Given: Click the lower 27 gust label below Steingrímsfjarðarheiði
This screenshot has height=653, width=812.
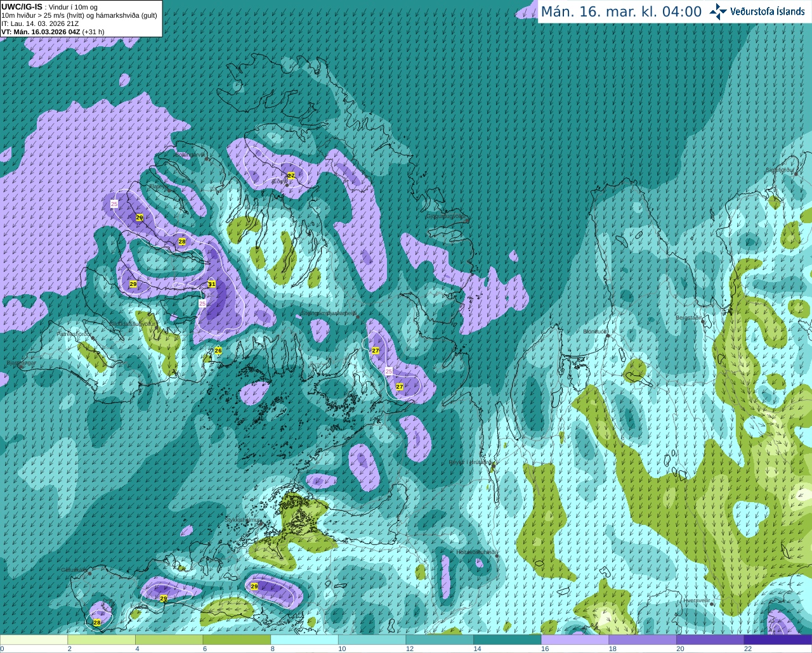Looking at the screenshot, I should coord(400,386).
